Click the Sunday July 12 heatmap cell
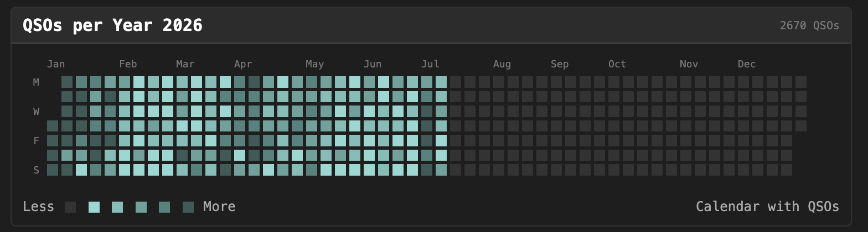 pos(441,170)
